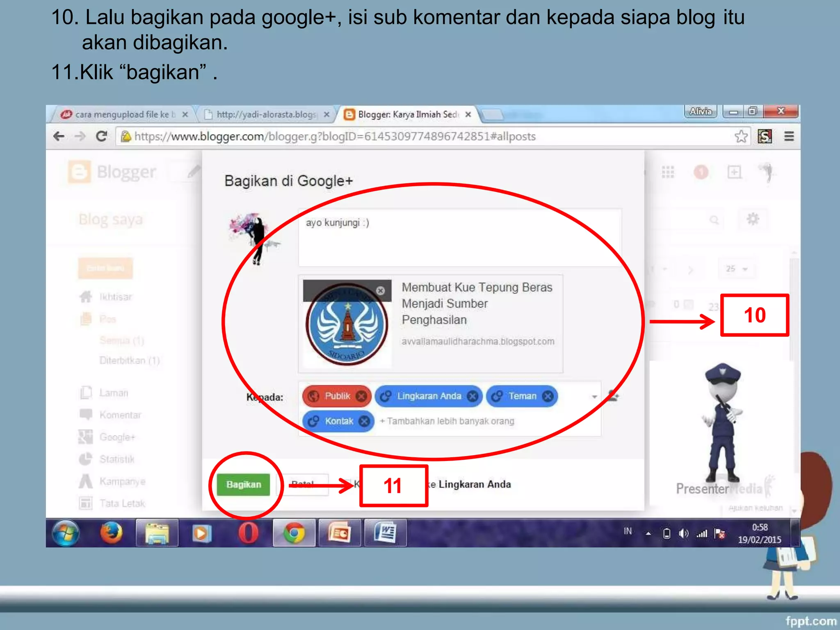Remove the Kontak audience chip
Screen dimensions: 840x630
(364, 421)
